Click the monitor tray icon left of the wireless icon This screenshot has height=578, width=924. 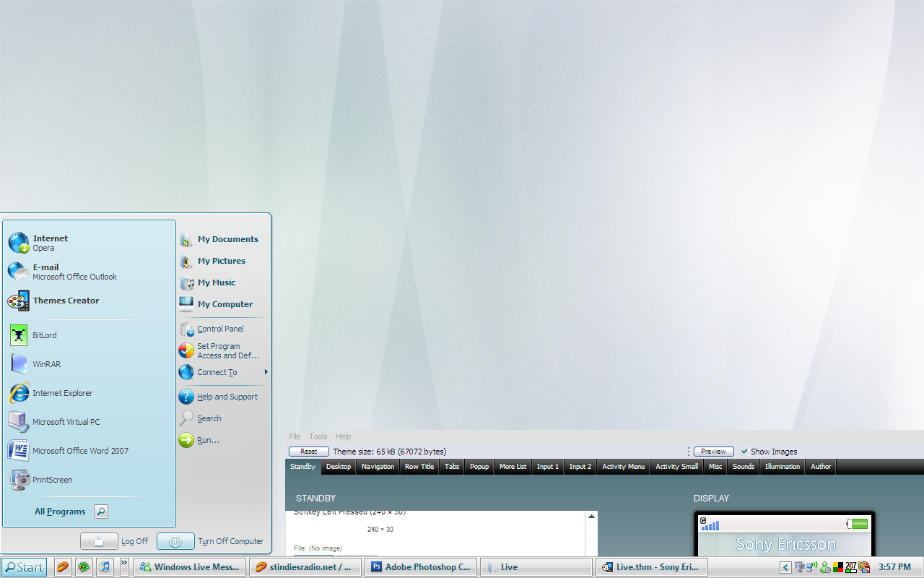[799, 567]
